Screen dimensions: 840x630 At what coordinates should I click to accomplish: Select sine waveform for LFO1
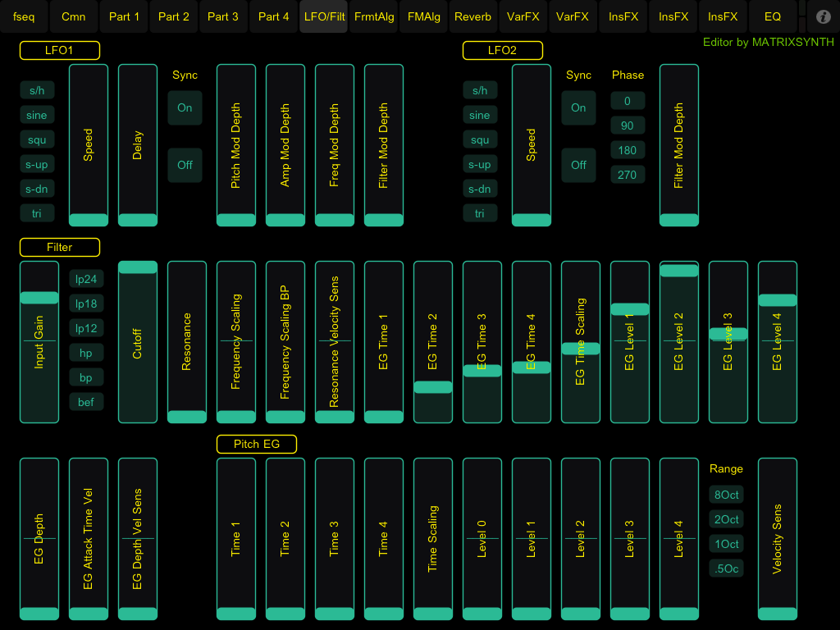click(x=37, y=116)
